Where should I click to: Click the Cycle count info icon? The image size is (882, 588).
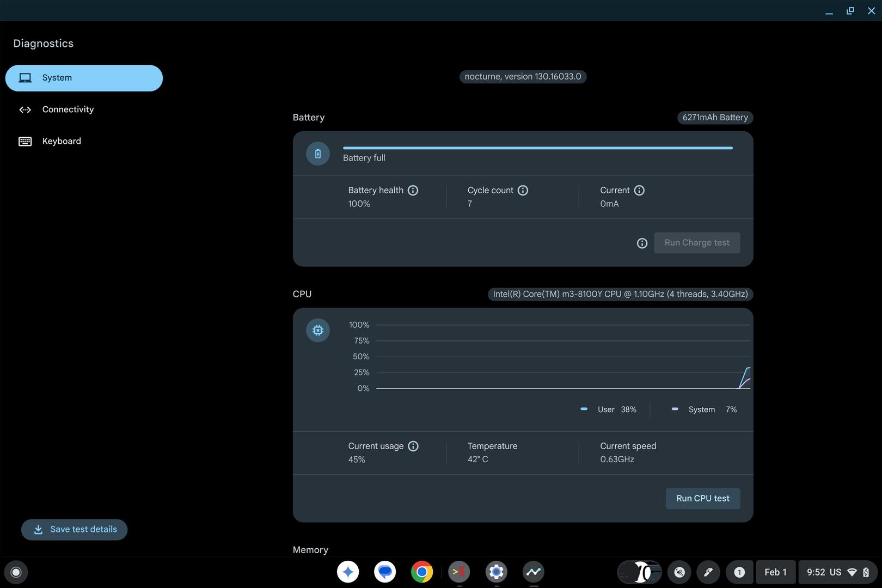[523, 191]
